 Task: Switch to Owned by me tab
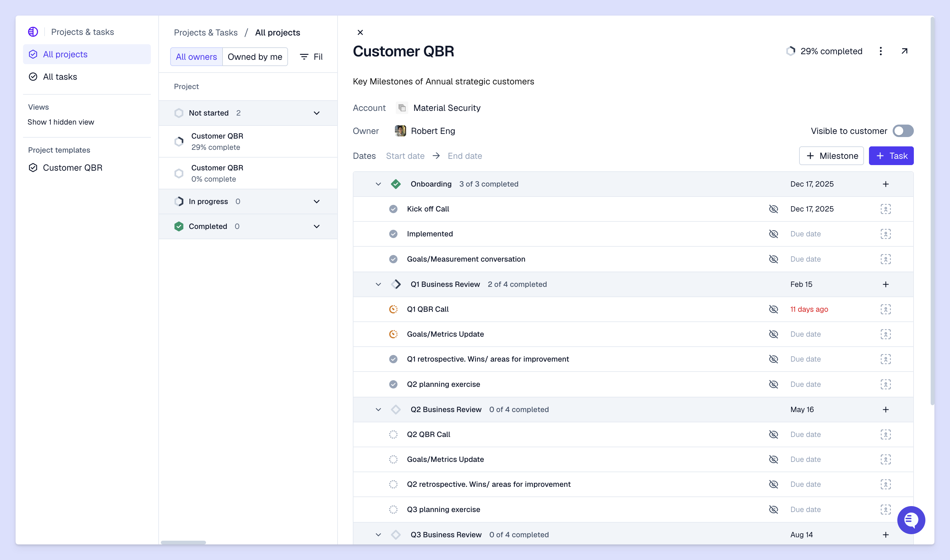tap(255, 57)
